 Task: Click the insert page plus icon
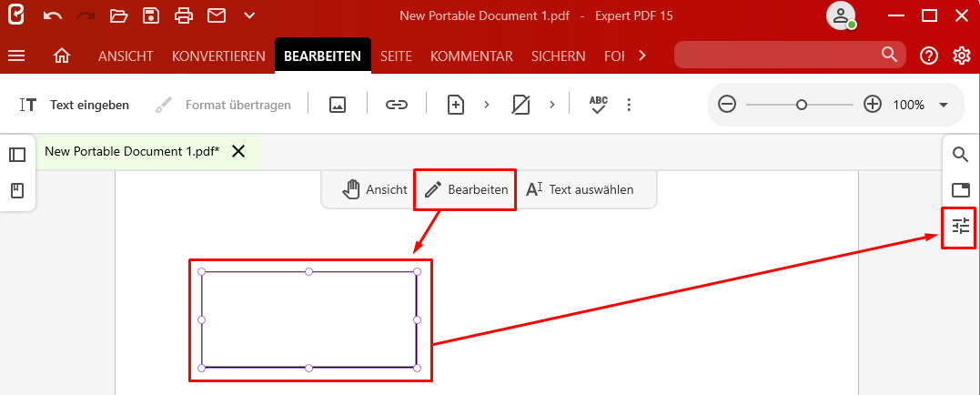tap(456, 105)
